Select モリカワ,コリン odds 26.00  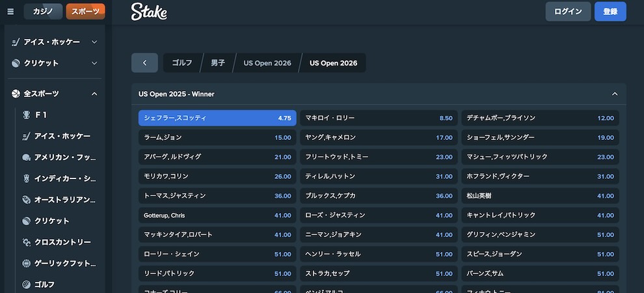click(217, 176)
